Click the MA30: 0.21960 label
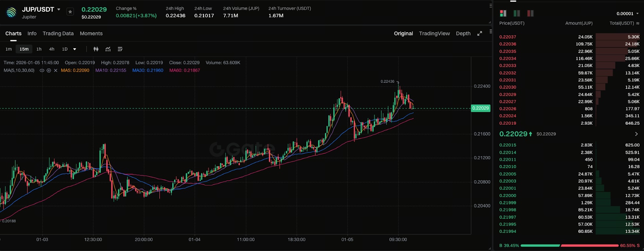This screenshot has height=251, width=644. point(148,70)
